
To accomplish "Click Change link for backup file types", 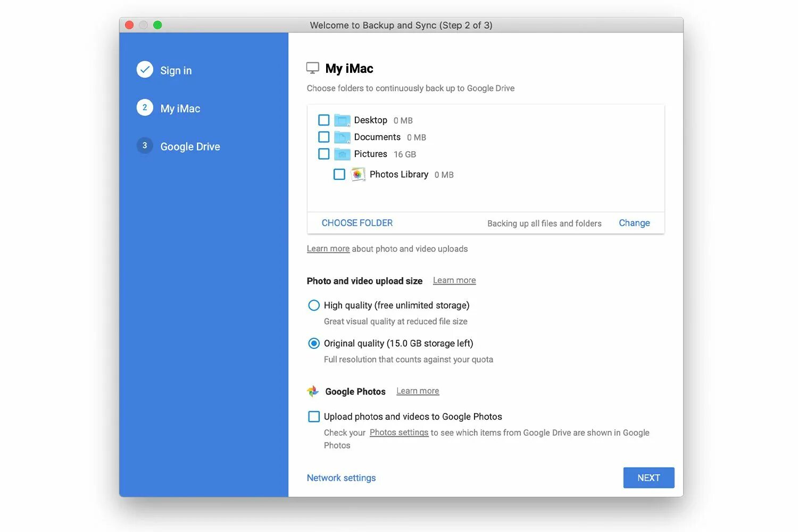I will pyautogui.click(x=634, y=223).
